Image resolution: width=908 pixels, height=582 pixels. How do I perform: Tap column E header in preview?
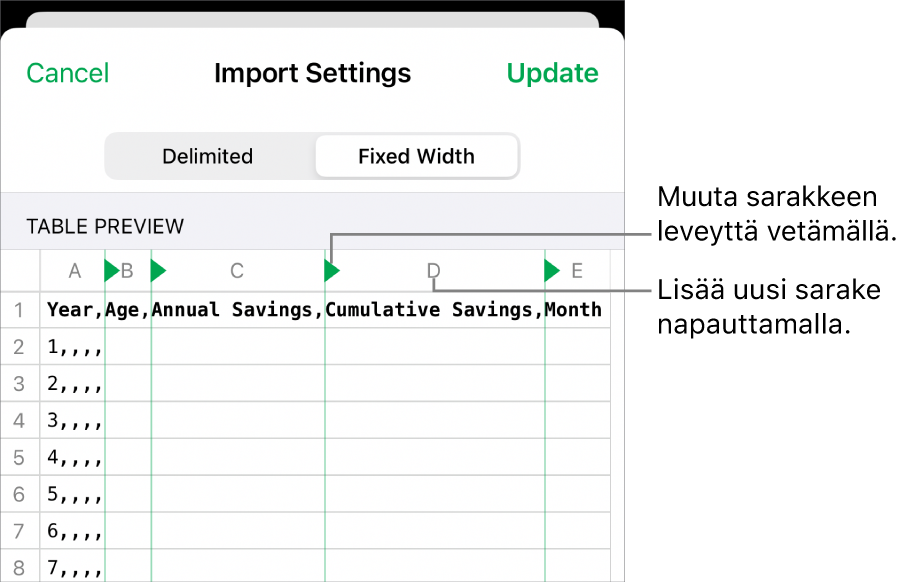[x=577, y=270]
